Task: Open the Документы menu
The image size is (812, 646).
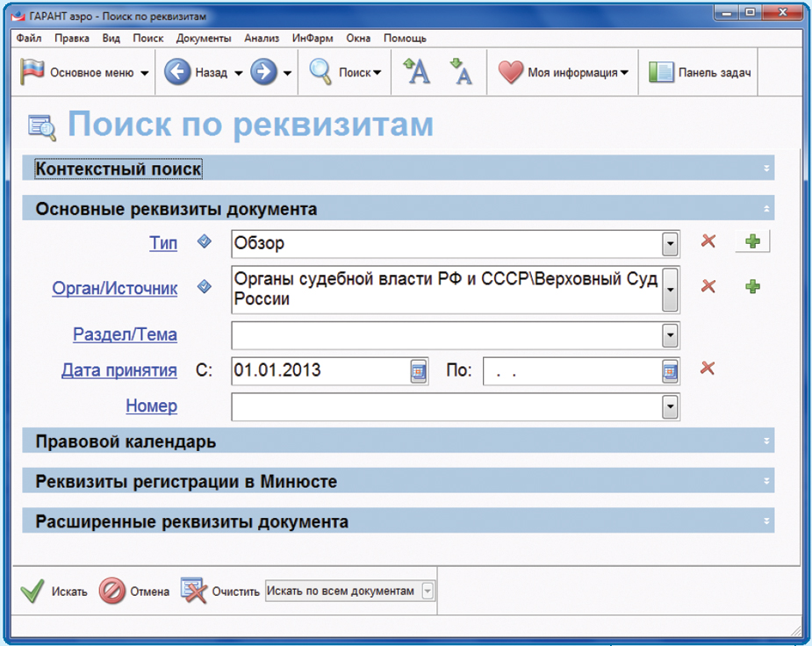Action: click(x=203, y=39)
